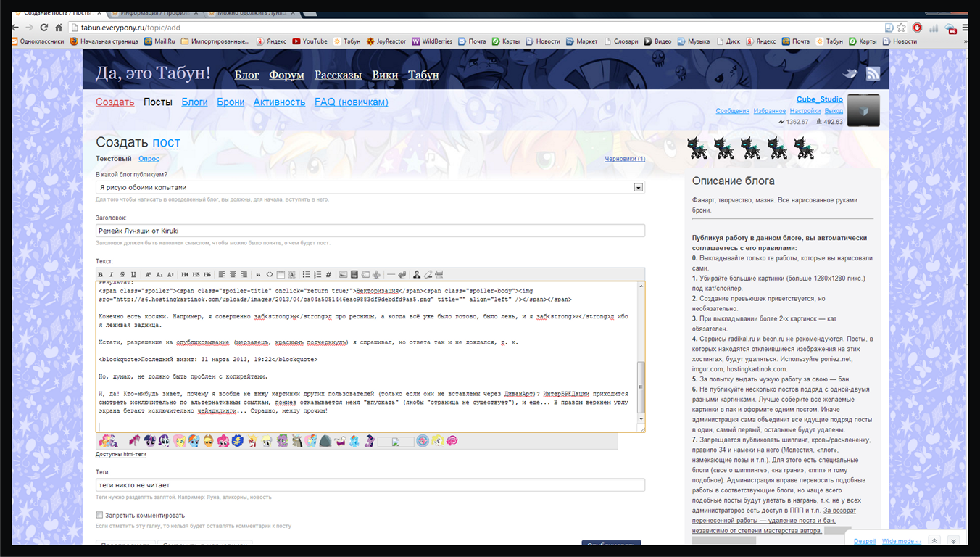Click "Доступны html-теги" link
Image resolution: width=980 pixels, height=557 pixels.
point(121,455)
